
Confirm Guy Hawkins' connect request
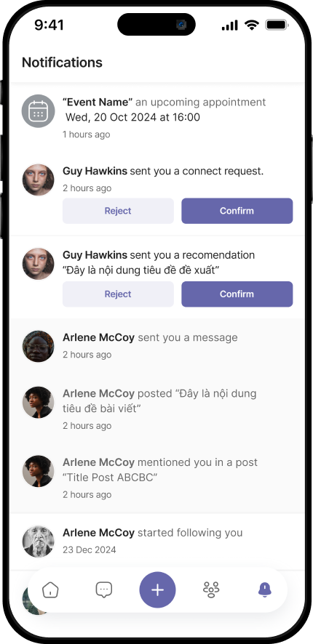pos(237,211)
